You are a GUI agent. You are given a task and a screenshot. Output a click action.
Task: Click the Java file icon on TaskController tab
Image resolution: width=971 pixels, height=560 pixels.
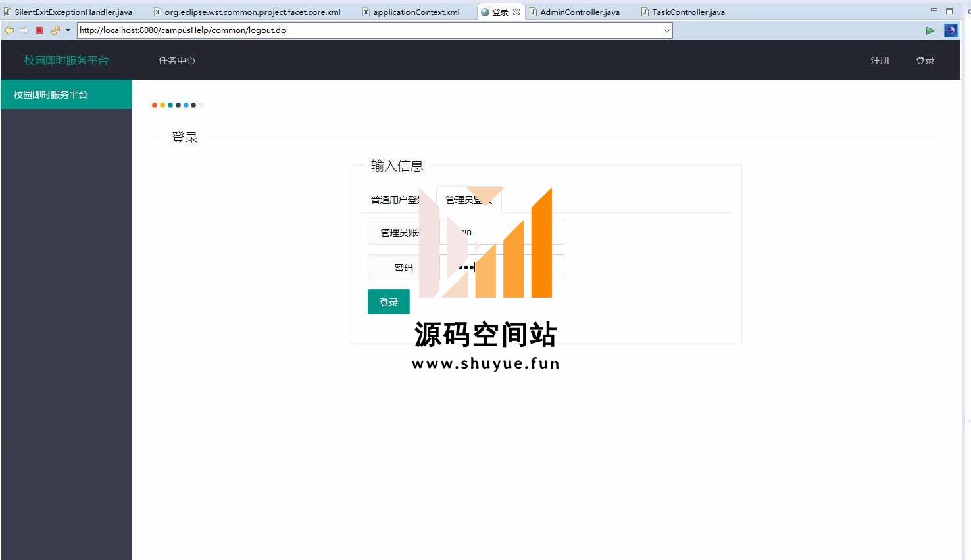pos(645,12)
